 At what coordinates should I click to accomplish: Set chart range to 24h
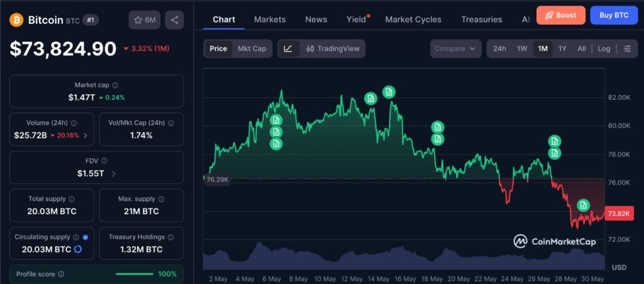click(x=499, y=49)
